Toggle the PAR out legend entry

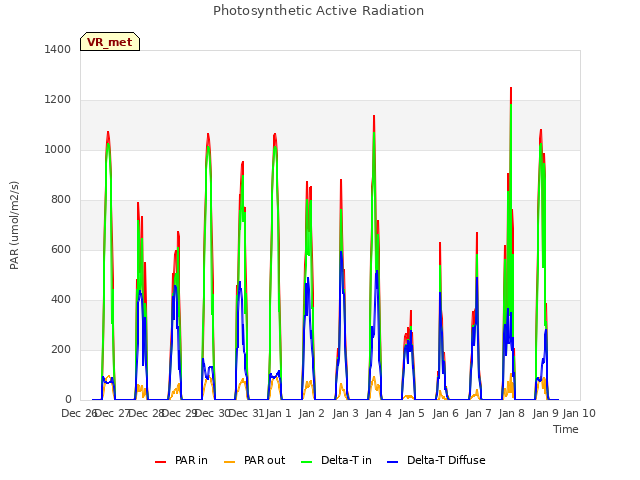tap(255, 460)
